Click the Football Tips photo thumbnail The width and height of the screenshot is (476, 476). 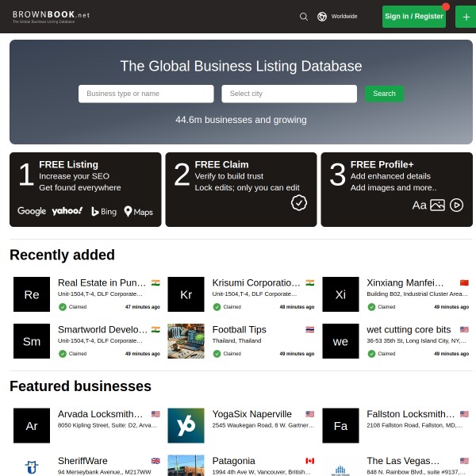point(186,341)
